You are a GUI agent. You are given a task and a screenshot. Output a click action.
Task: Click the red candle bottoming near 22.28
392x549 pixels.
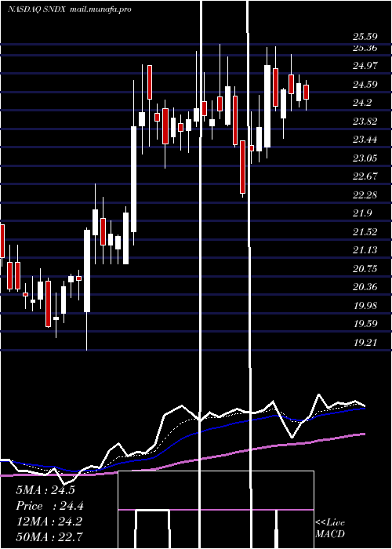click(x=242, y=167)
